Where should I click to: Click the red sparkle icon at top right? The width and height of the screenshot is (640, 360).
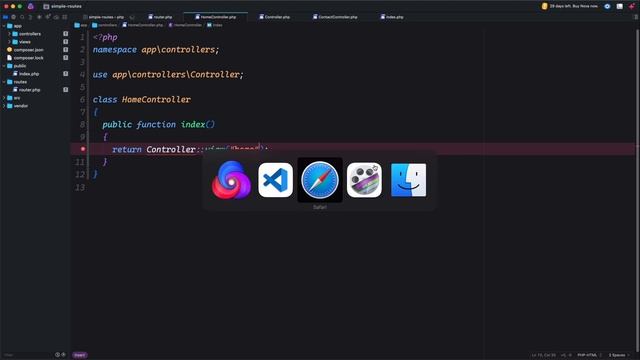pyautogui.click(x=631, y=6)
